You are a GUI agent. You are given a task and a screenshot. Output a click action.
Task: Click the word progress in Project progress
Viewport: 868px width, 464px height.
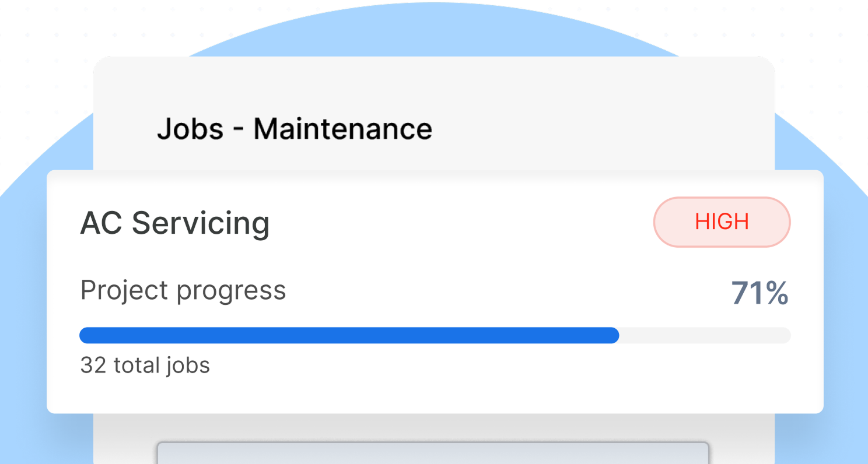point(231,290)
